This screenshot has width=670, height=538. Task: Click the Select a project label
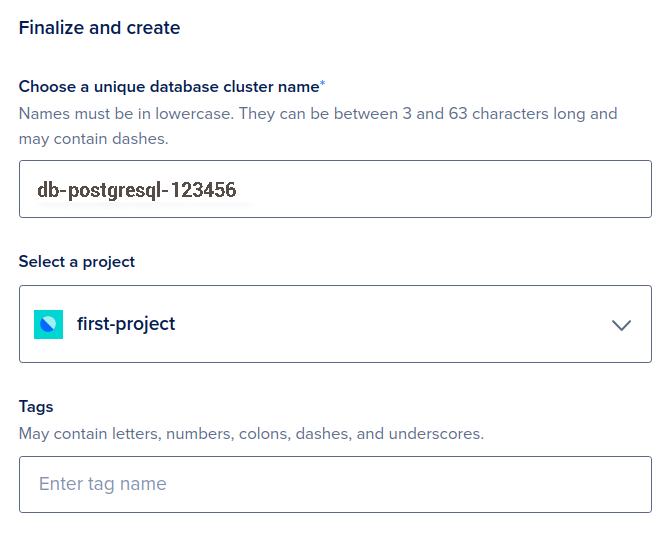[77, 262]
